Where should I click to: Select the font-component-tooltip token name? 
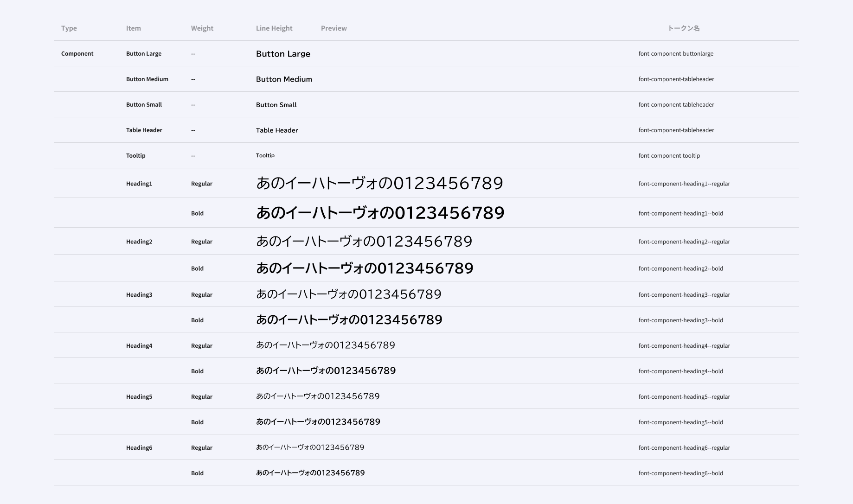point(669,155)
